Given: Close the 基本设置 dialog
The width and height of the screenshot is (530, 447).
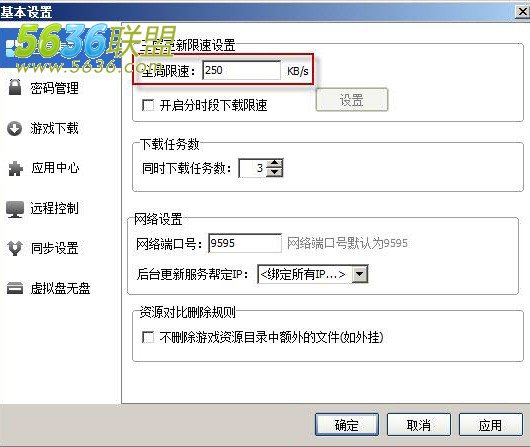Looking at the screenshot, I should (x=523, y=12).
